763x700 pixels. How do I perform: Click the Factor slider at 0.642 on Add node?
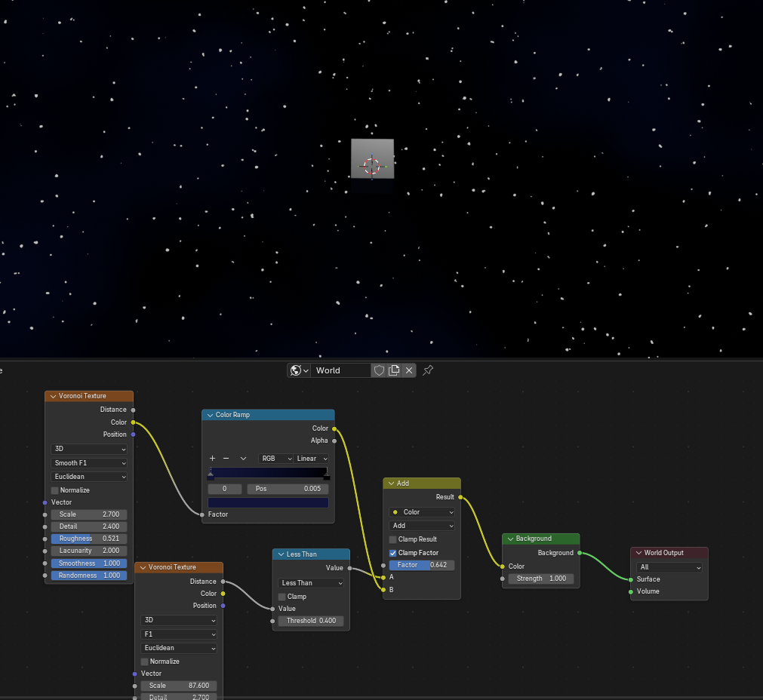(422, 565)
